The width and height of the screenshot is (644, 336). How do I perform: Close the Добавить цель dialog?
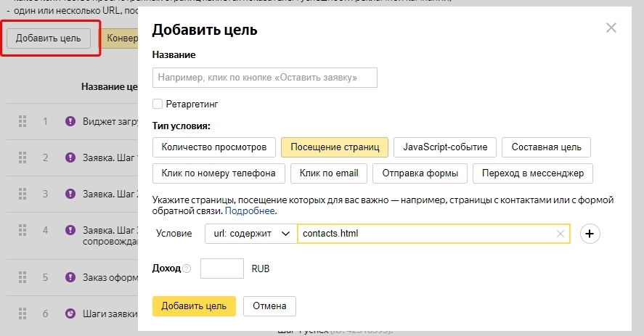[611, 28]
